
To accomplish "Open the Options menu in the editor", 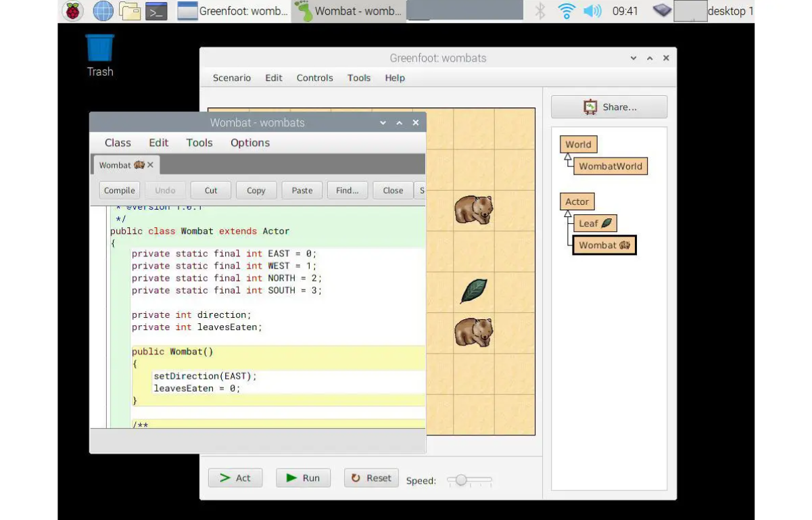I will [x=249, y=143].
